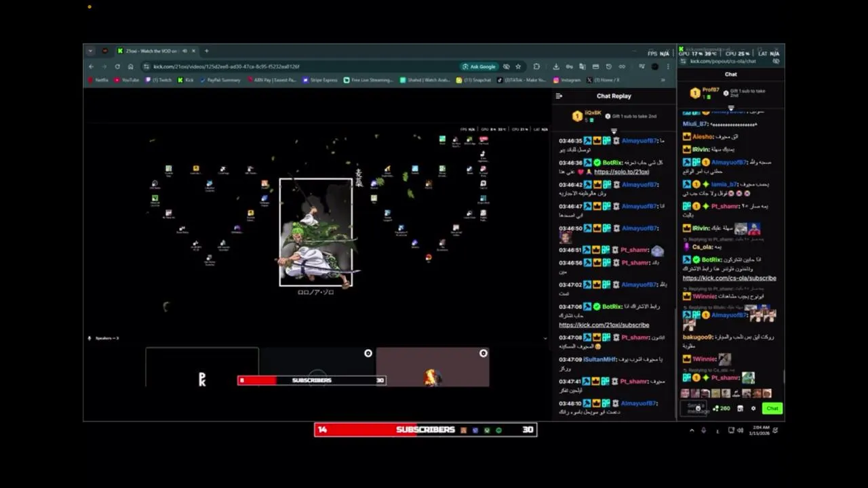Open the notification bell on taskbar

tap(775, 430)
